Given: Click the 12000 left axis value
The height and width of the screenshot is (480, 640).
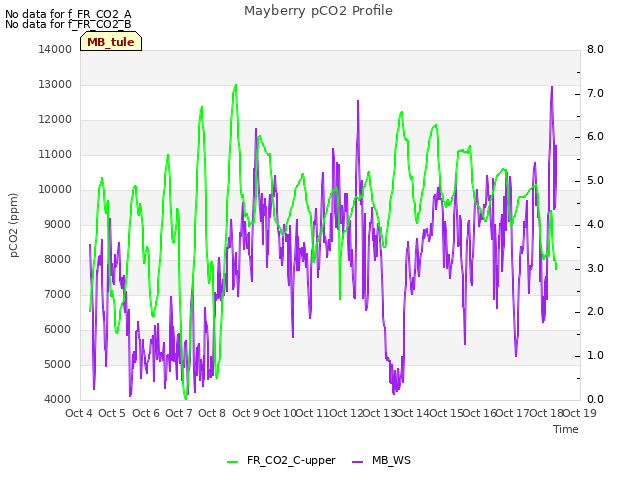Looking at the screenshot, I should point(55,120).
